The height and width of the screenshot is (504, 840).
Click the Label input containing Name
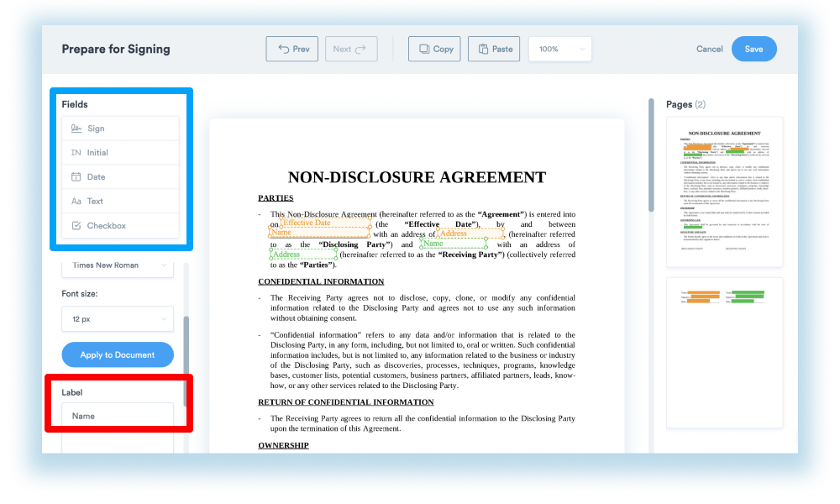(x=118, y=416)
